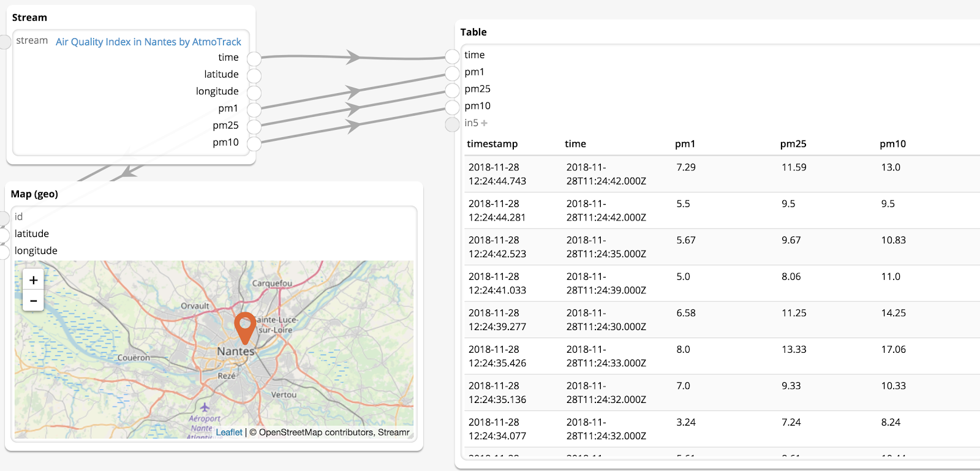Viewport: 980px width, 471px height.
Task: Click the orange location marker on Nantes
Action: (245, 328)
